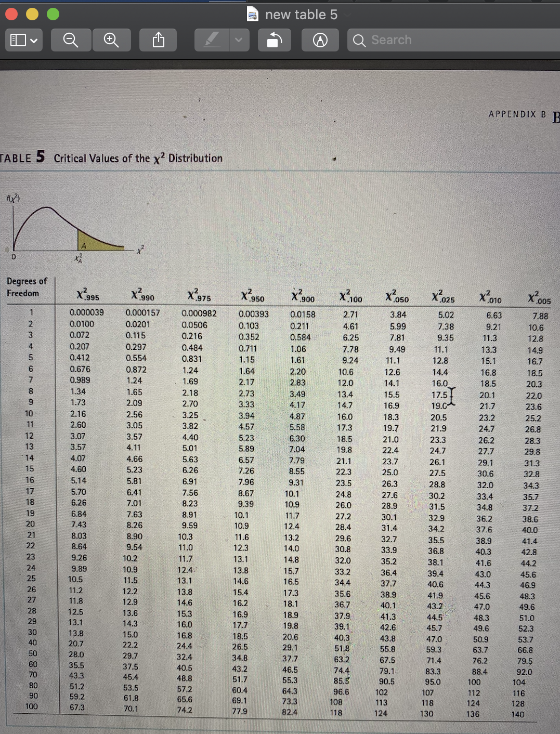560x734 pixels.
Task: Click the 'Degrees of Freedom' column header
Action: pyautogui.click(x=27, y=287)
